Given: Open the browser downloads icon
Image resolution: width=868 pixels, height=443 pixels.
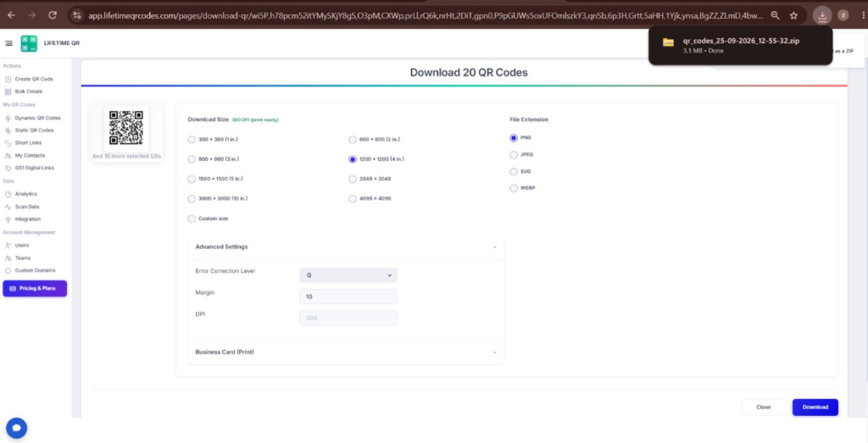Looking at the screenshot, I should click(x=822, y=15).
